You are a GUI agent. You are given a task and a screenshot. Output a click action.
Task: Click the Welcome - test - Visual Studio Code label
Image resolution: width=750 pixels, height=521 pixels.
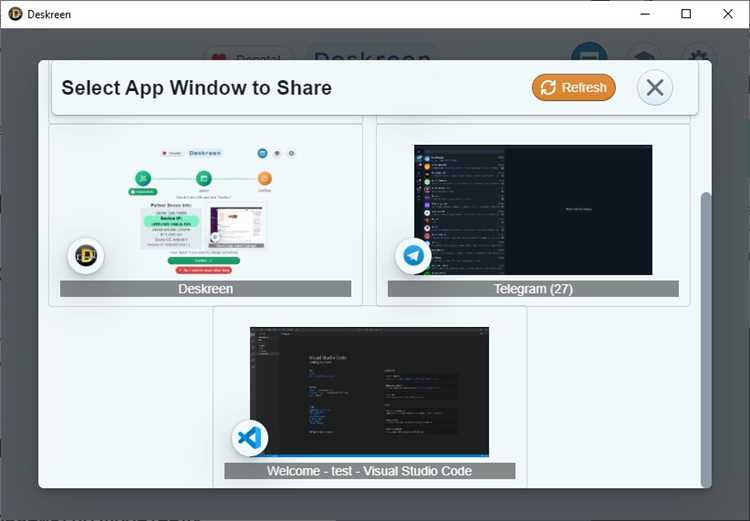coord(370,471)
